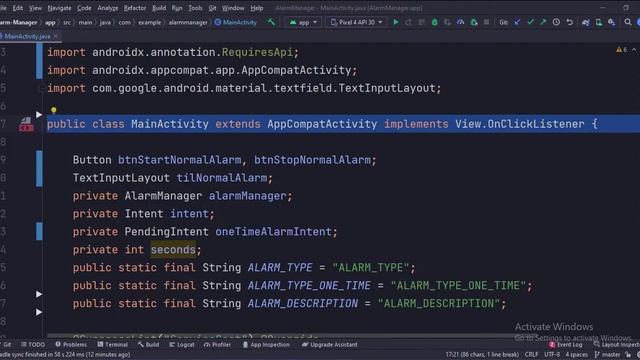Screen dimensions: 640x360
Task: Open the TODO tool window
Action: (x=33, y=344)
